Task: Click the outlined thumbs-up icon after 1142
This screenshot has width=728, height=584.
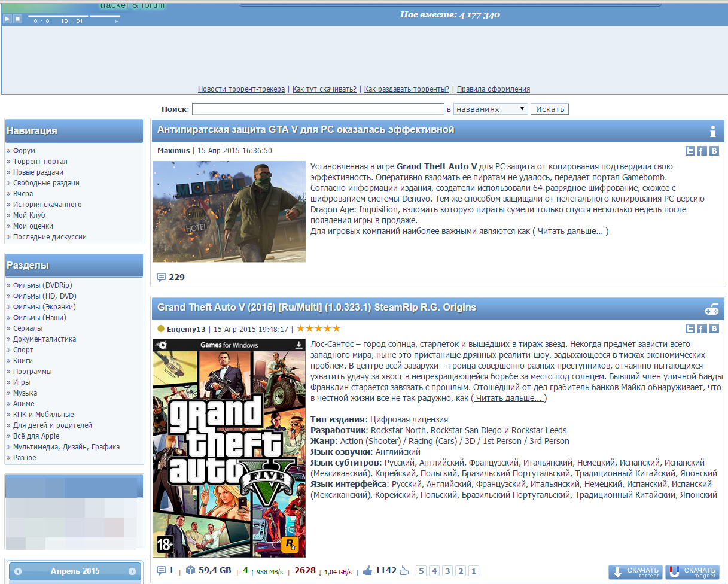Action: [x=404, y=570]
